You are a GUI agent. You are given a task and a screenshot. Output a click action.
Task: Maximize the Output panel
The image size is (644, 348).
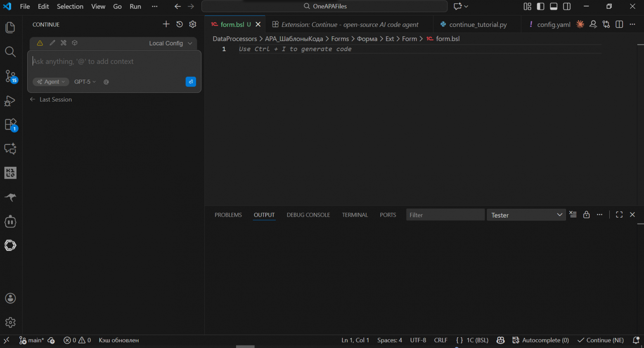pos(619,214)
